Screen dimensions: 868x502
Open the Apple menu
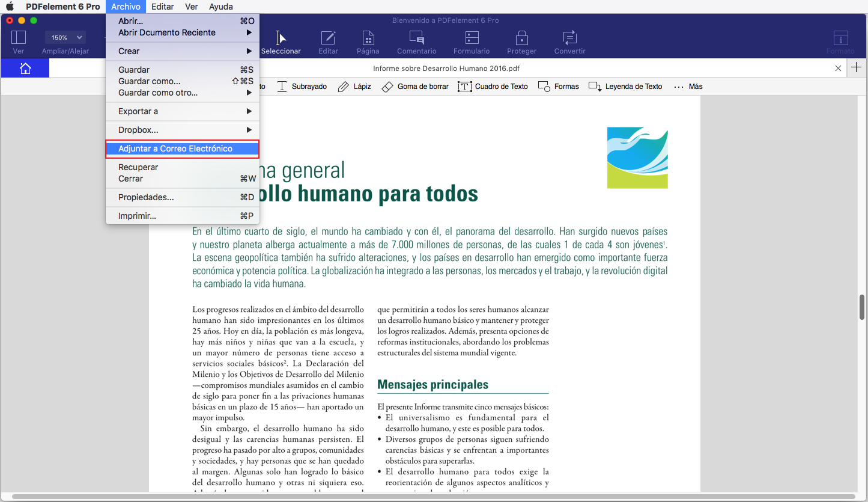pos(10,7)
